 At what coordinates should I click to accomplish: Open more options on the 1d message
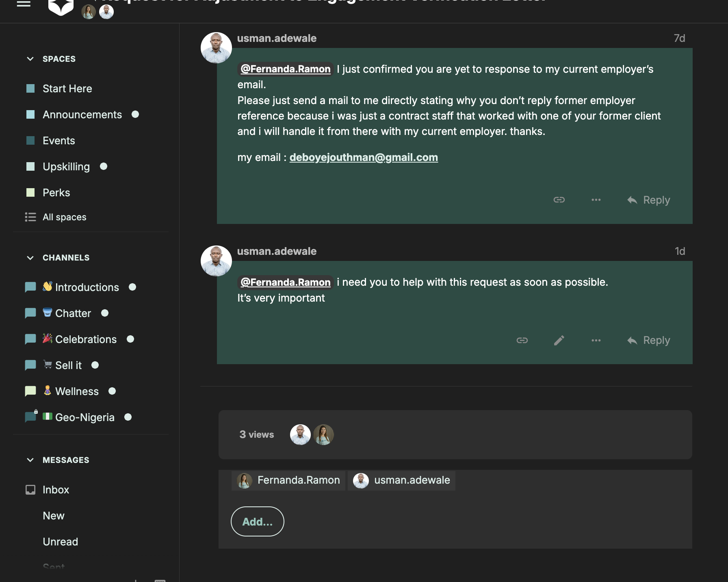click(596, 340)
